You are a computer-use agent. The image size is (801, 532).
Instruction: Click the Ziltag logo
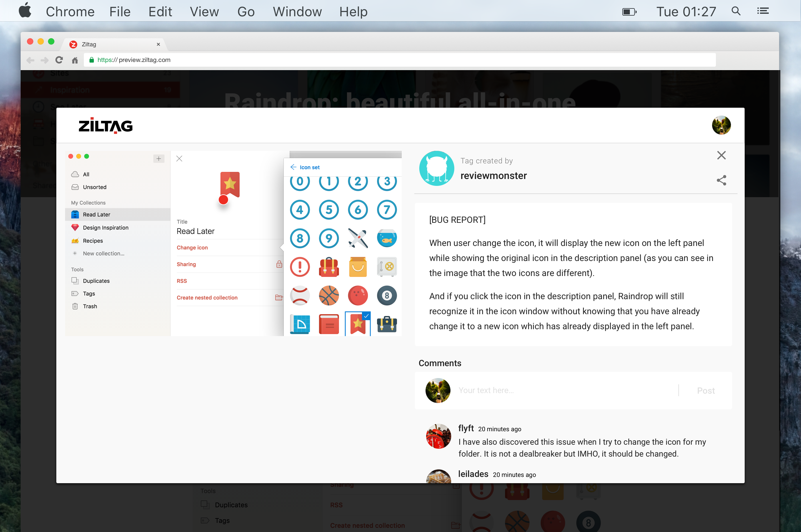coord(105,126)
